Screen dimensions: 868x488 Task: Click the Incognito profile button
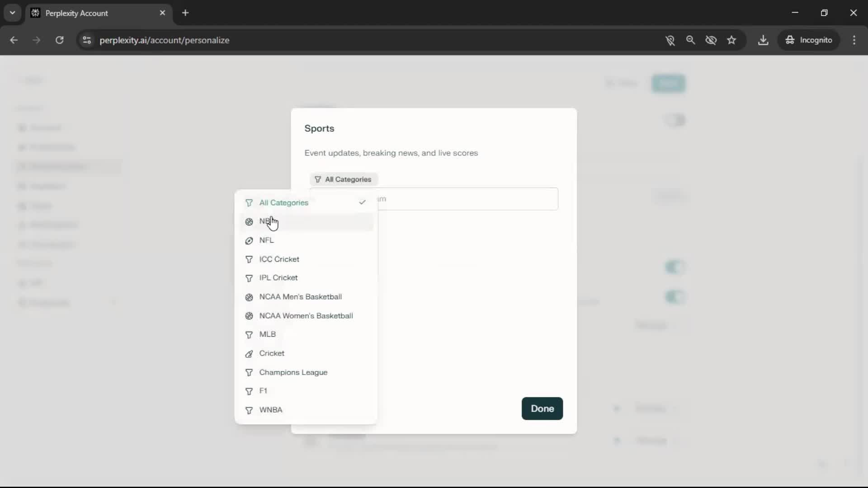(x=809, y=40)
